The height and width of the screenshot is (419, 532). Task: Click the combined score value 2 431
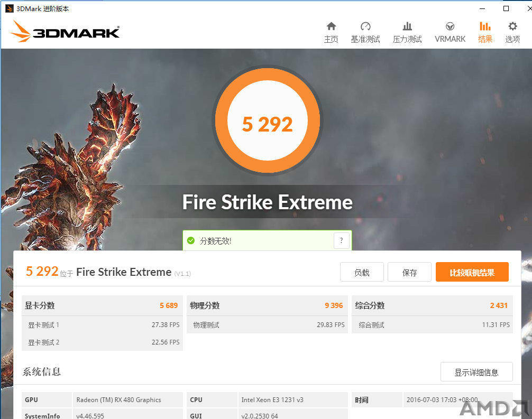coord(499,305)
